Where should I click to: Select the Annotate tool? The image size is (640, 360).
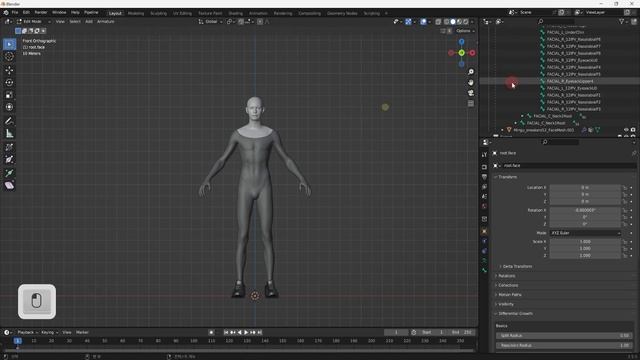pyautogui.click(x=9, y=121)
